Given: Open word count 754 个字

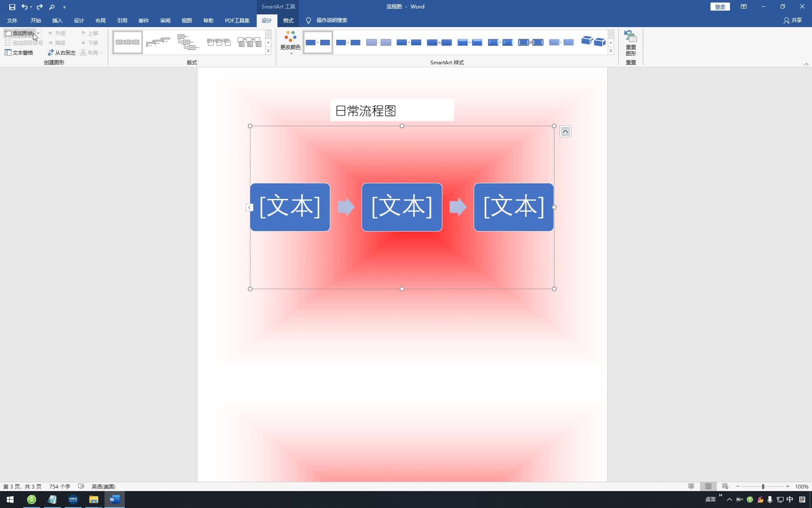Looking at the screenshot, I should (60, 486).
